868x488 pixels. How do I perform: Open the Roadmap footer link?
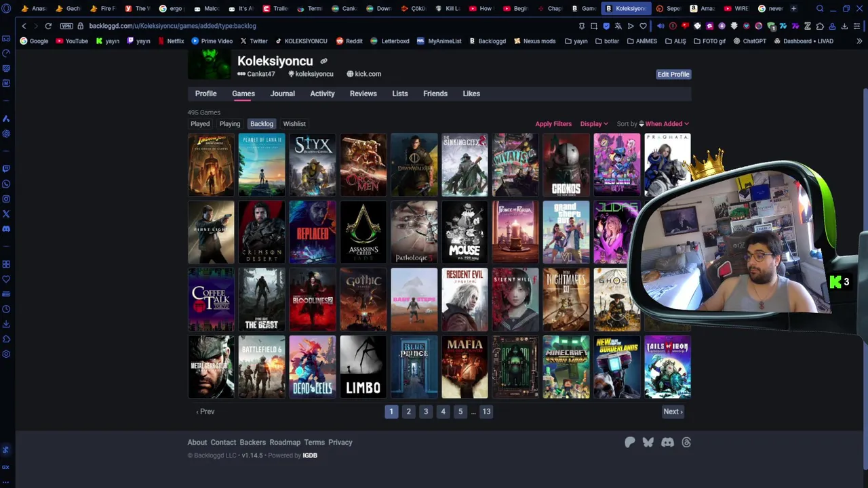tap(285, 443)
